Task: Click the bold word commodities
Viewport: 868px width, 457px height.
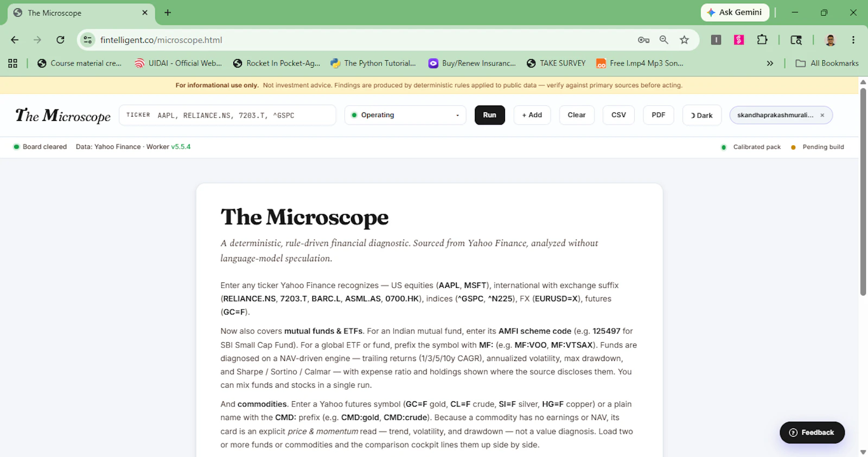Action: coord(262,404)
